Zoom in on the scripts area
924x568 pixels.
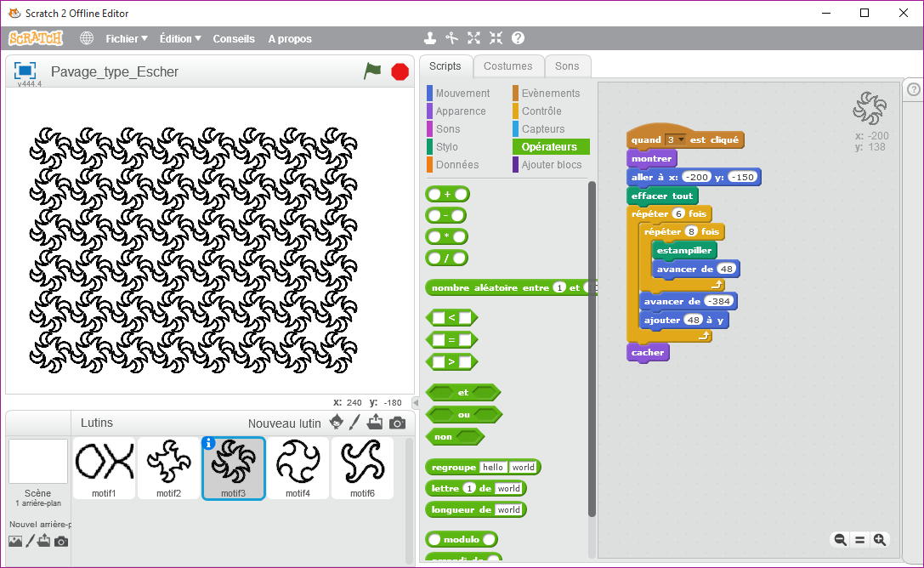[x=880, y=539]
